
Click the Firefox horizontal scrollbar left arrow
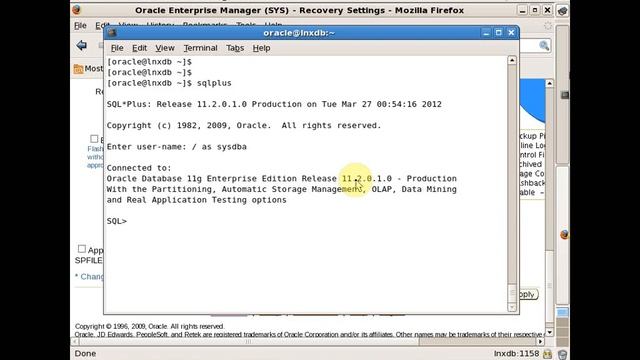click(x=75, y=342)
